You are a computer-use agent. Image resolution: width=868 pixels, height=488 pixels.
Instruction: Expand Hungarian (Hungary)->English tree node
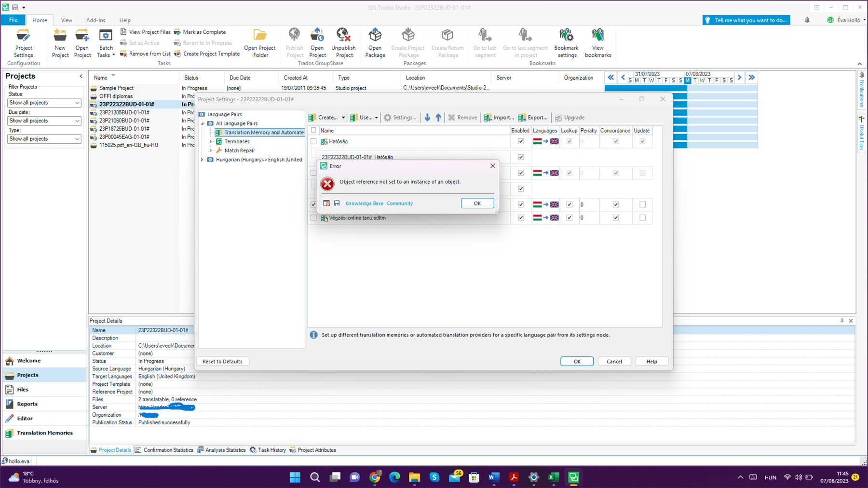(x=203, y=160)
